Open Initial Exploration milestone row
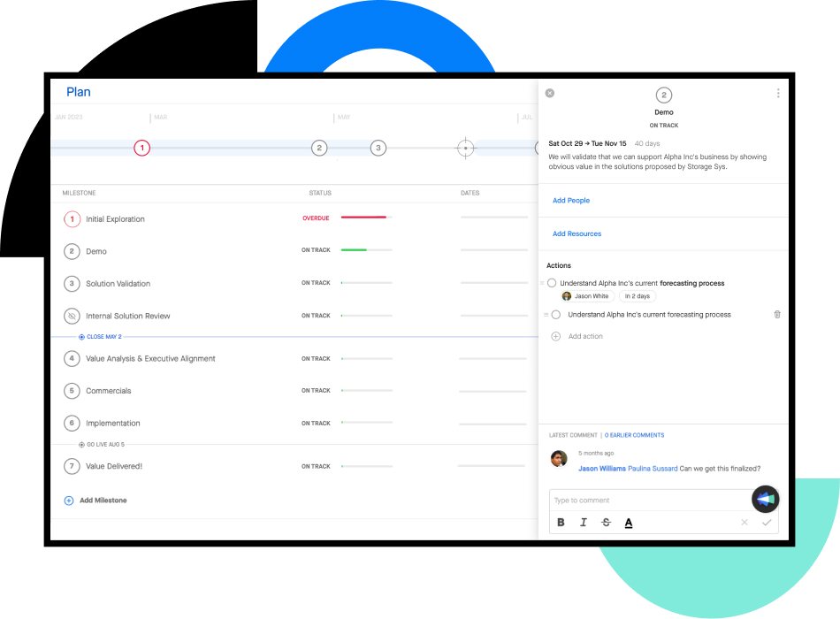840x619 pixels. pyautogui.click(x=294, y=219)
